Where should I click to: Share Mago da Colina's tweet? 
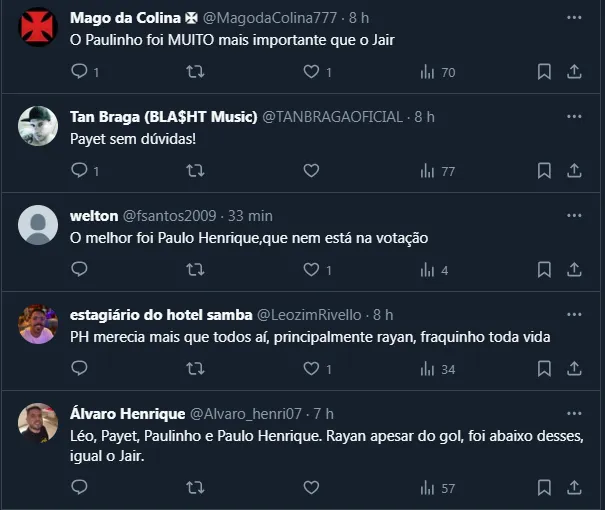tap(574, 72)
